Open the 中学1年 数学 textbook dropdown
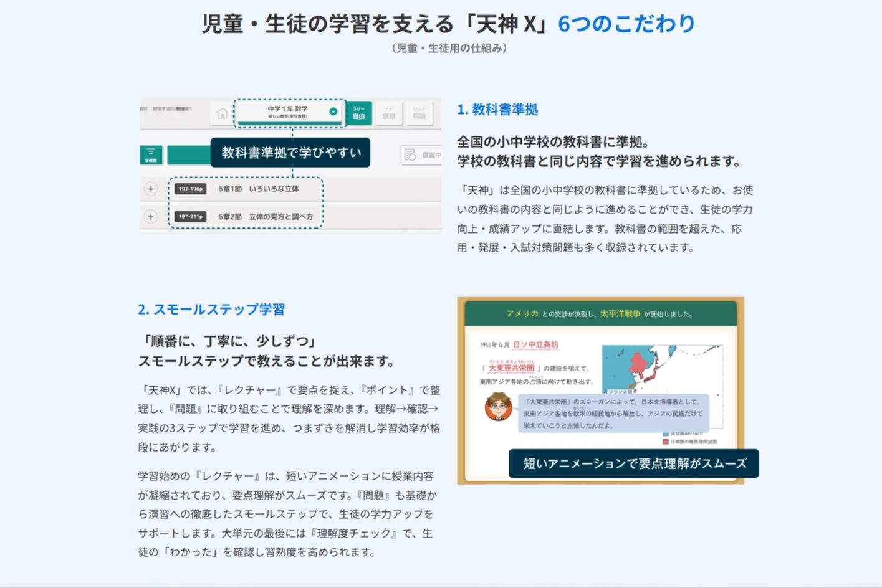882x588 pixels. pyautogui.click(x=289, y=111)
